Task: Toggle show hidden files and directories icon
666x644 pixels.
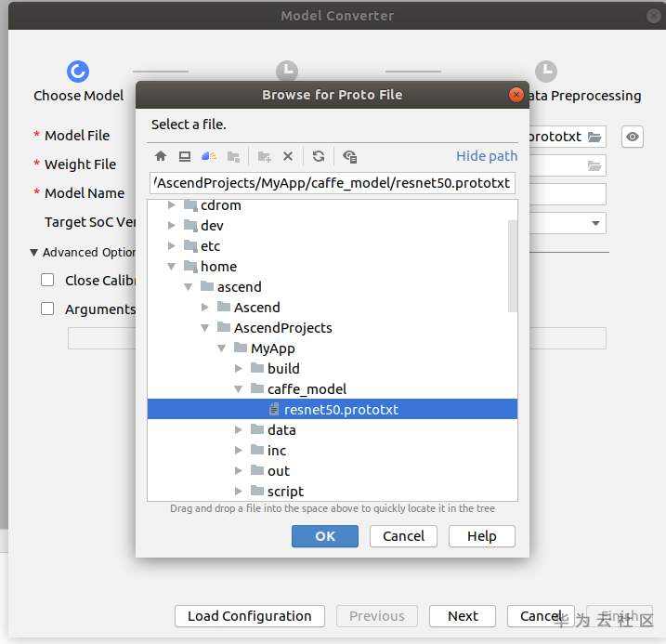Action: coord(349,156)
